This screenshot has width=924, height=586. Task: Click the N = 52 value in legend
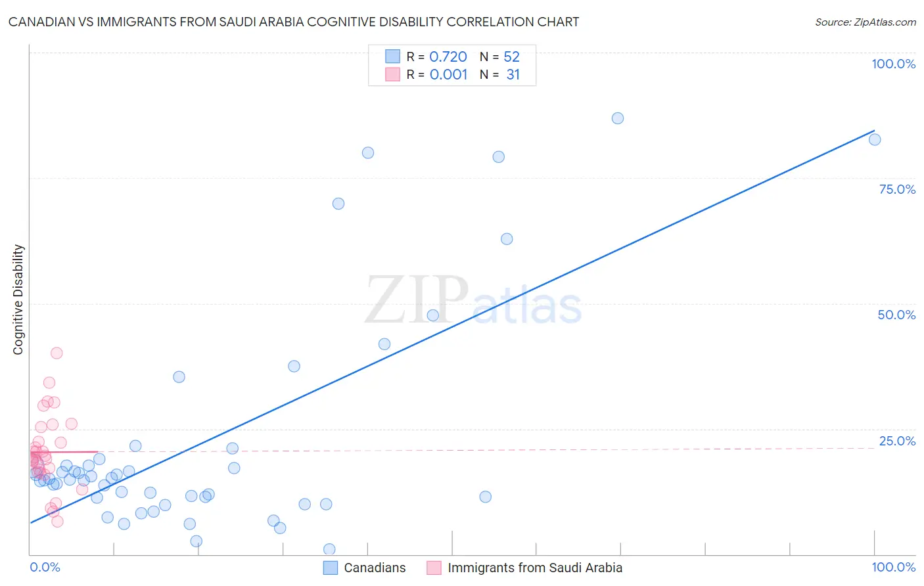(499, 56)
